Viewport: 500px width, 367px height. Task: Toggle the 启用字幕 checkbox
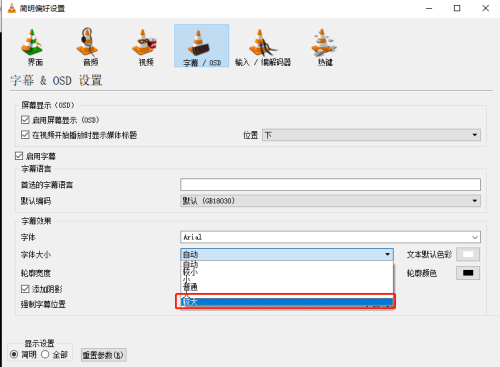(x=19, y=156)
